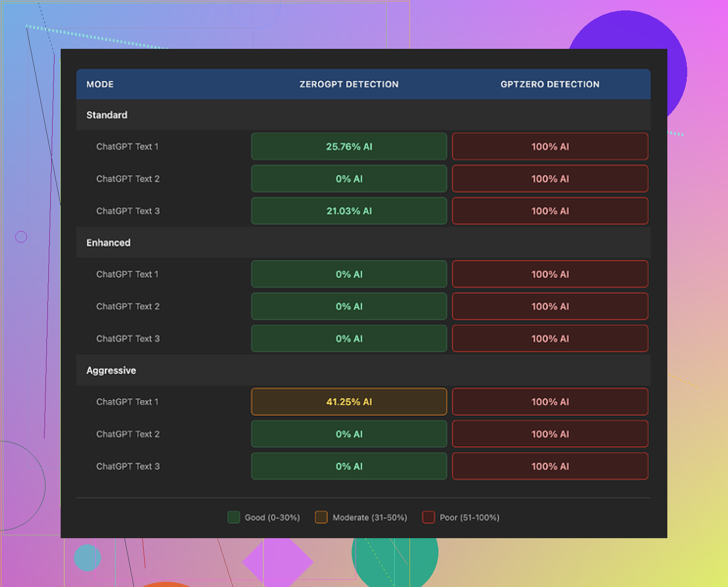Click the Standard section heading row

(107, 115)
